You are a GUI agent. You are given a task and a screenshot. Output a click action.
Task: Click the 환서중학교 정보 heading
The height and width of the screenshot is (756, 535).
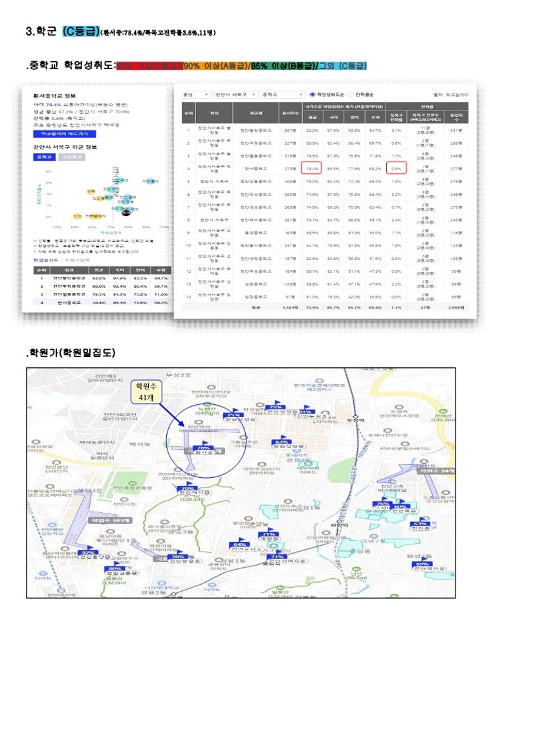(x=54, y=96)
